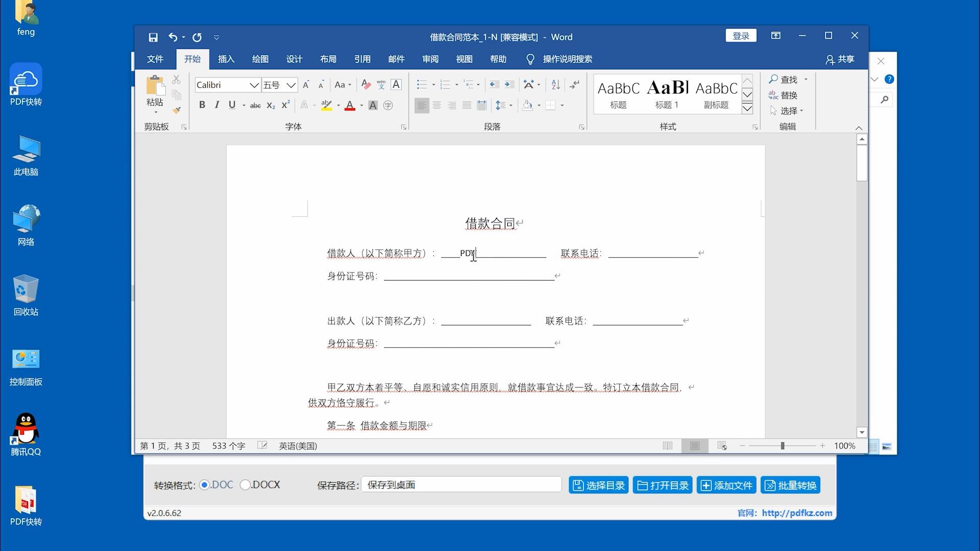980x551 pixels.
Task: Open the phonetic guide (wén) icon
Action: click(381, 85)
